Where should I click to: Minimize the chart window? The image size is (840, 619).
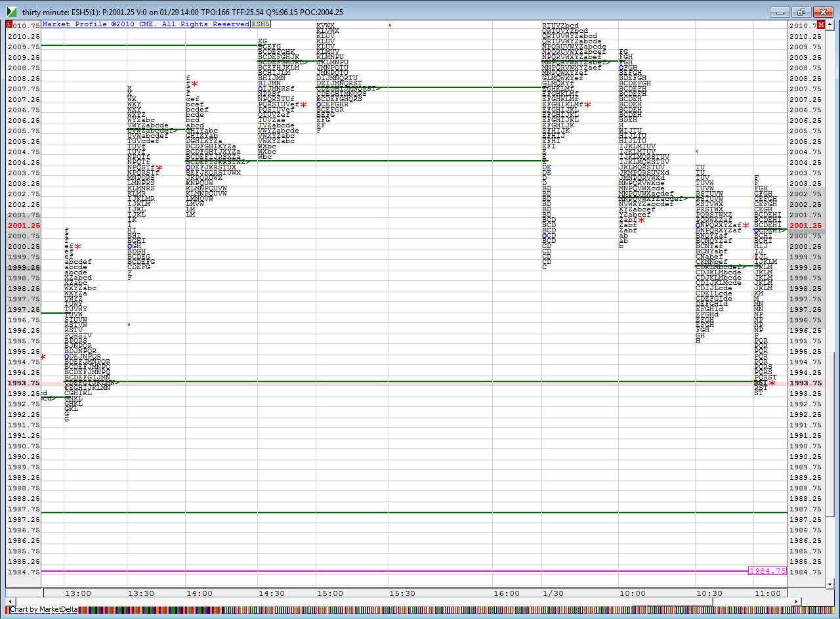[x=780, y=12]
